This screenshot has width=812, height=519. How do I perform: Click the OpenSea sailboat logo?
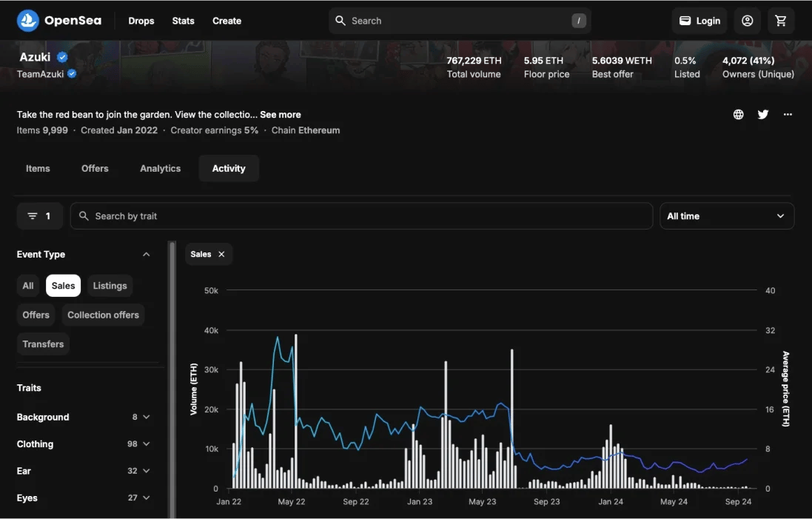point(28,21)
